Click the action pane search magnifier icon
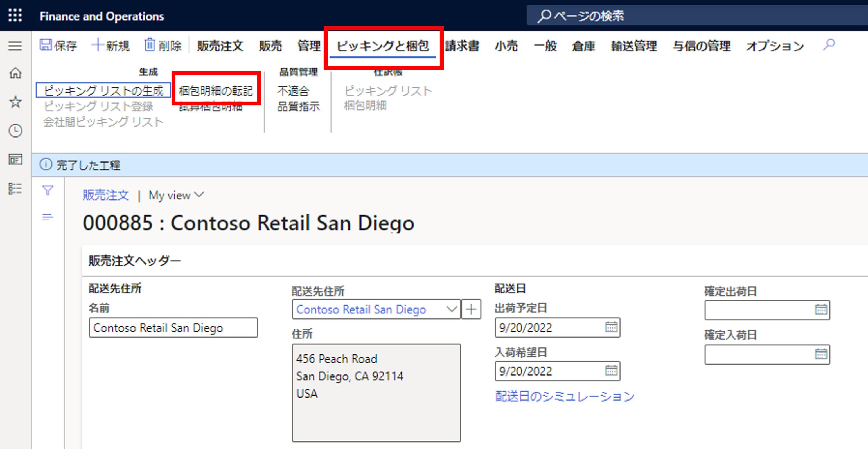 [829, 44]
